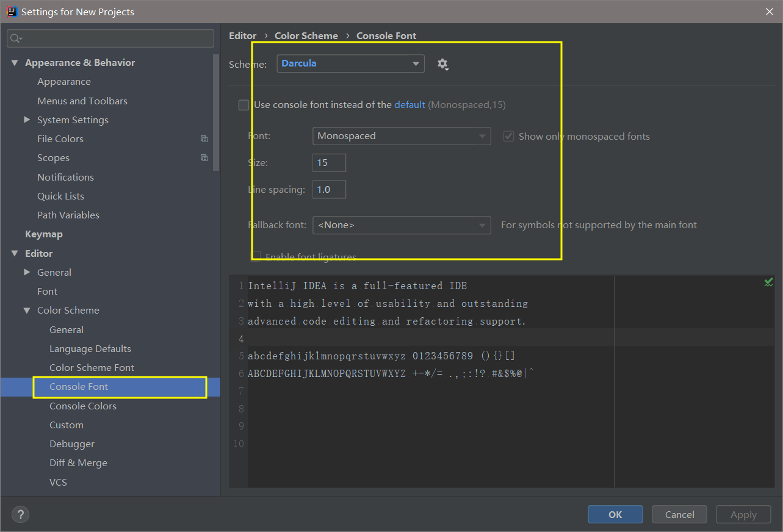Click the settings tree vertical scrollbar
This screenshot has height=532, width=783.
(216, 113)
